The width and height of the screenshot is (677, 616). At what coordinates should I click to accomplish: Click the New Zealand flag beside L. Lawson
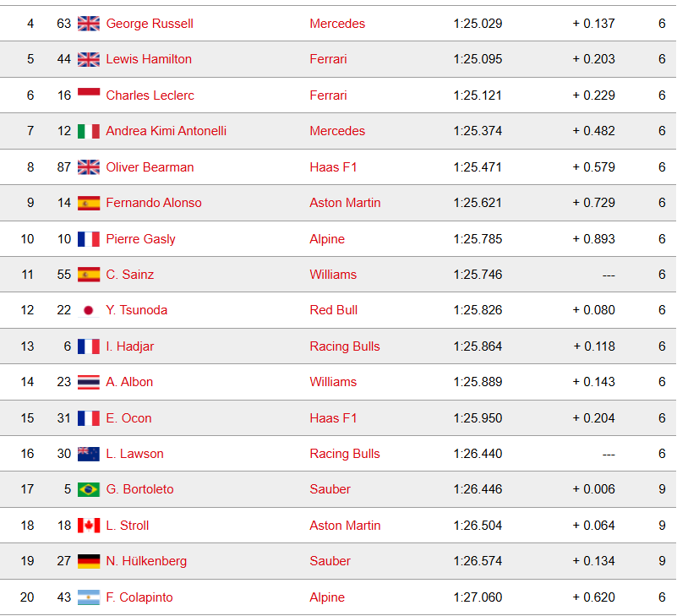(89, 454)
